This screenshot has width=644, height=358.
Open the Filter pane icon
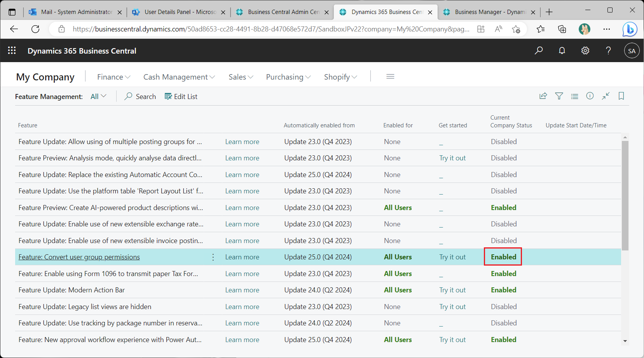[x=559, y=96]
